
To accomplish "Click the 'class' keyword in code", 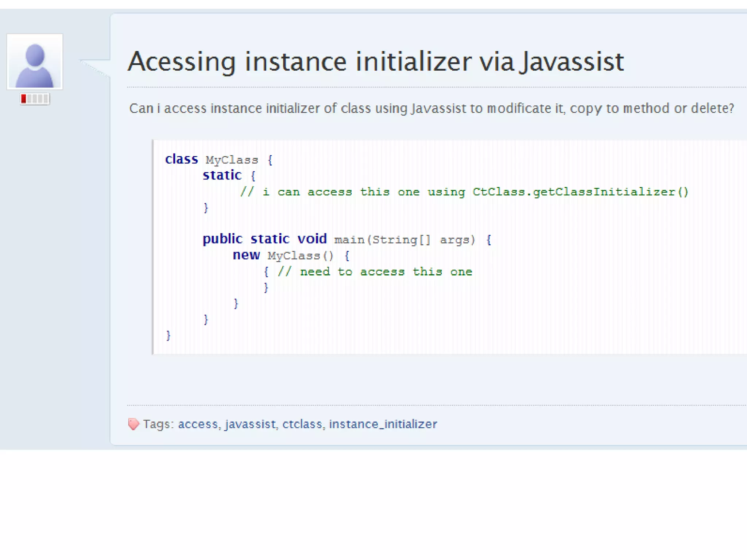I will point(181,159).
